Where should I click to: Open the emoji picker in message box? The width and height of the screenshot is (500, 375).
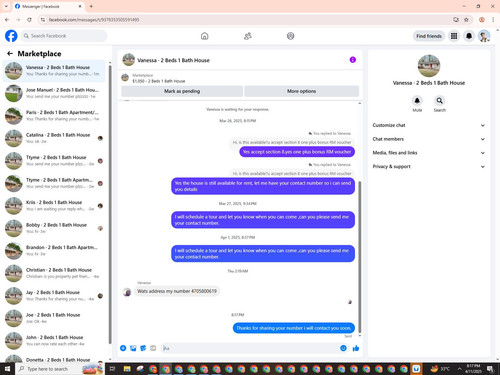click(343, 348)
